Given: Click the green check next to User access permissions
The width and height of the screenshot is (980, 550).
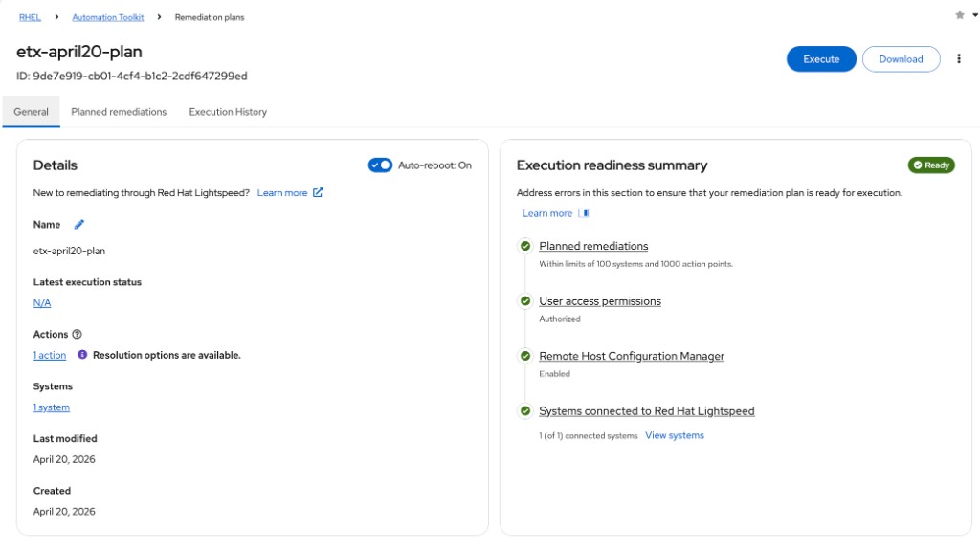Looking at the screenshot, I should 525,300.
